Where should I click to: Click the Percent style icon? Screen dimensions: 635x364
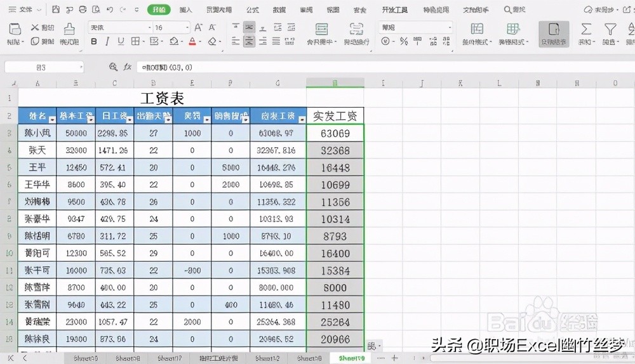pos(404,41)
